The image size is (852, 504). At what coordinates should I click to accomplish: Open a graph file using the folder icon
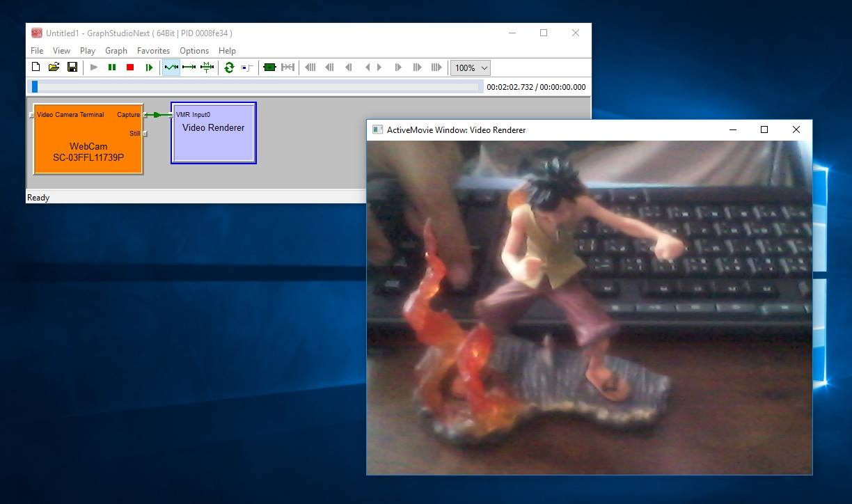54,68
